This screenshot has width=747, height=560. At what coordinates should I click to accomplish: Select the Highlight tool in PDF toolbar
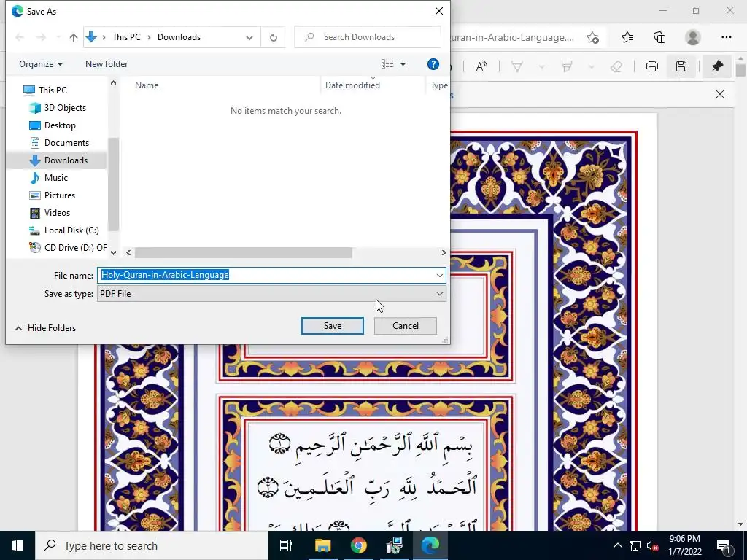566,66
